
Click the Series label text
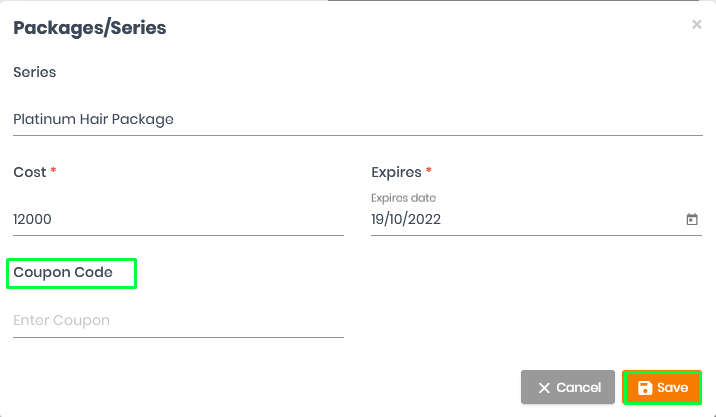(35, 72)
